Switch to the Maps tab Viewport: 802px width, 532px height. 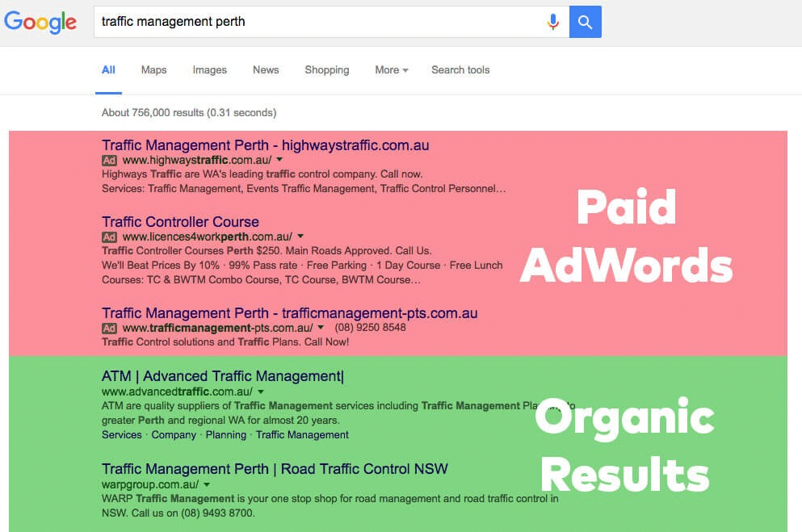[154, 70]
